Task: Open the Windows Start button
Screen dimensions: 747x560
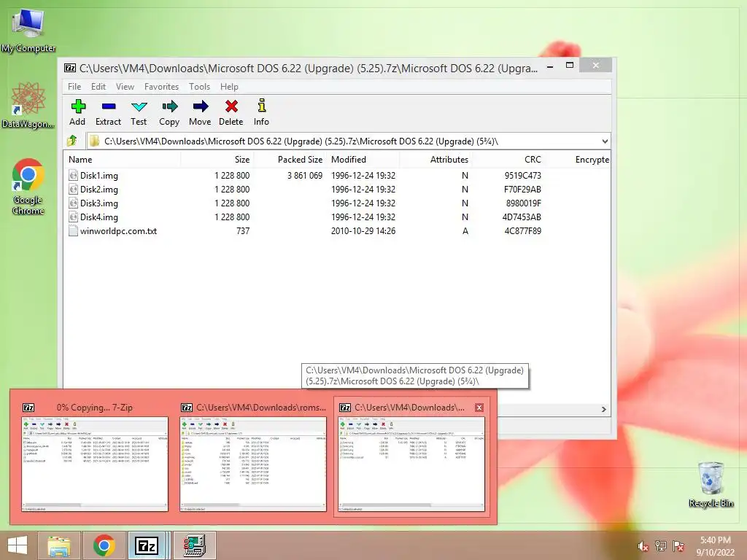Action: 18,545
